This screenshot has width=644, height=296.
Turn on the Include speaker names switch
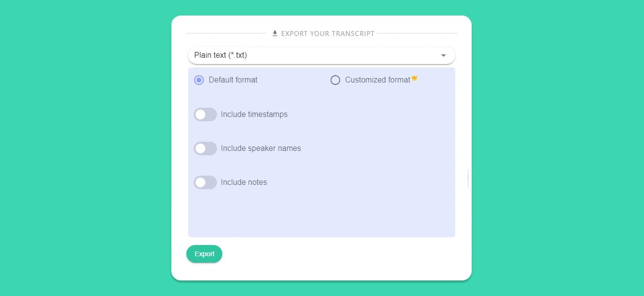[x=205, y=148]
